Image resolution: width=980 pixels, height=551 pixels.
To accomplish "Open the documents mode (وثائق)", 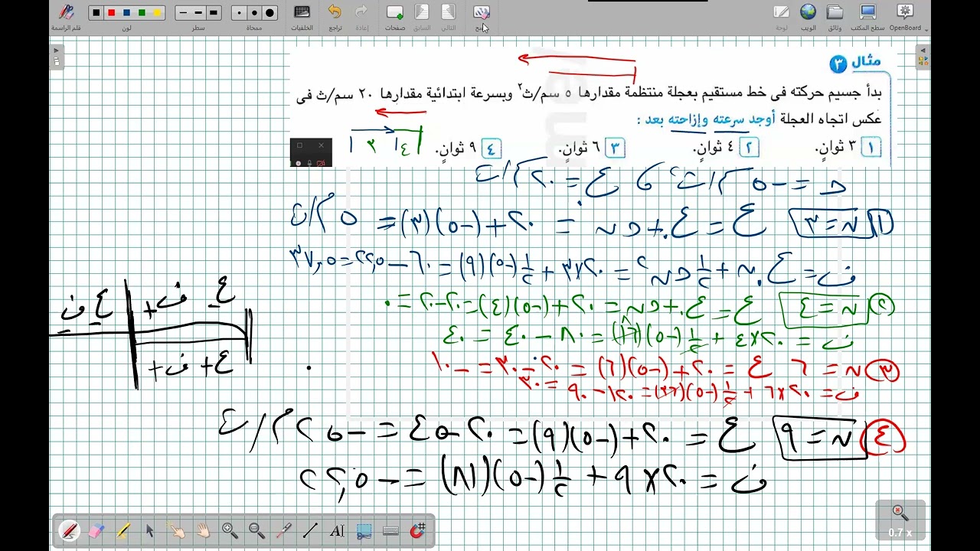I will click(x=835, y=16).
